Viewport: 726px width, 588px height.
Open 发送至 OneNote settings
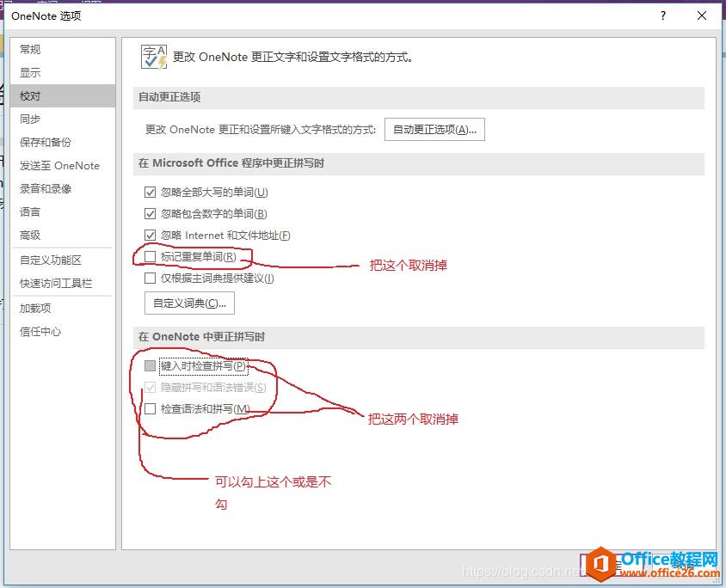click(57, 165)
